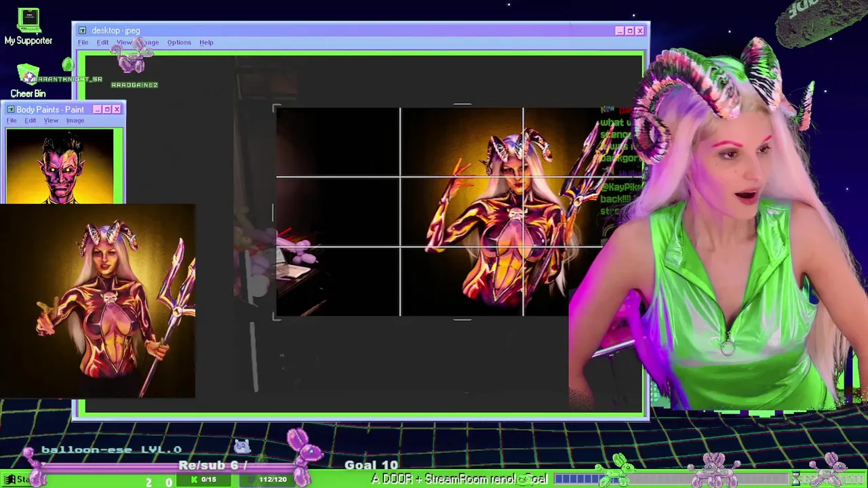
Task: Open Image menu in Body Paints window
Action: (x=75, y=121)
